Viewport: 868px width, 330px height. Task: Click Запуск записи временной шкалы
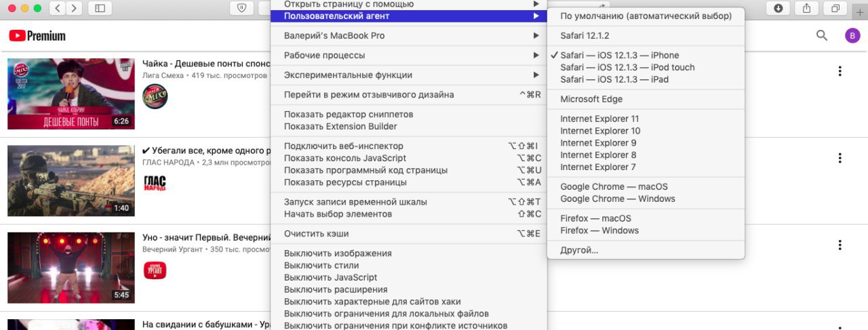tap(408, 202)
